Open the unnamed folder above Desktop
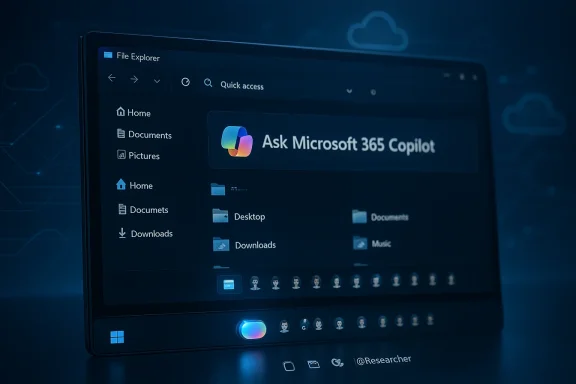This screenshot has height=384, width=576. (x=218, y=189)
